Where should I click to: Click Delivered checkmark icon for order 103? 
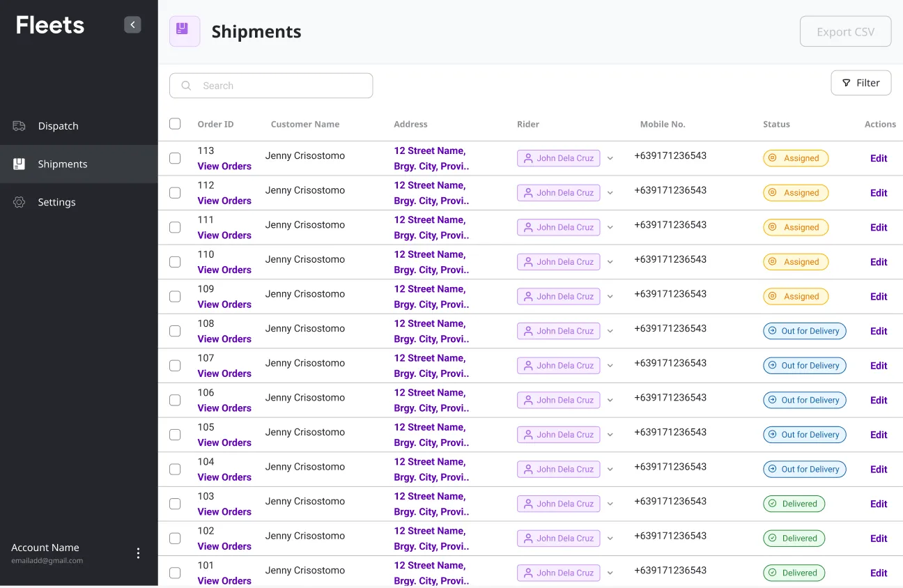coord(771,504)
